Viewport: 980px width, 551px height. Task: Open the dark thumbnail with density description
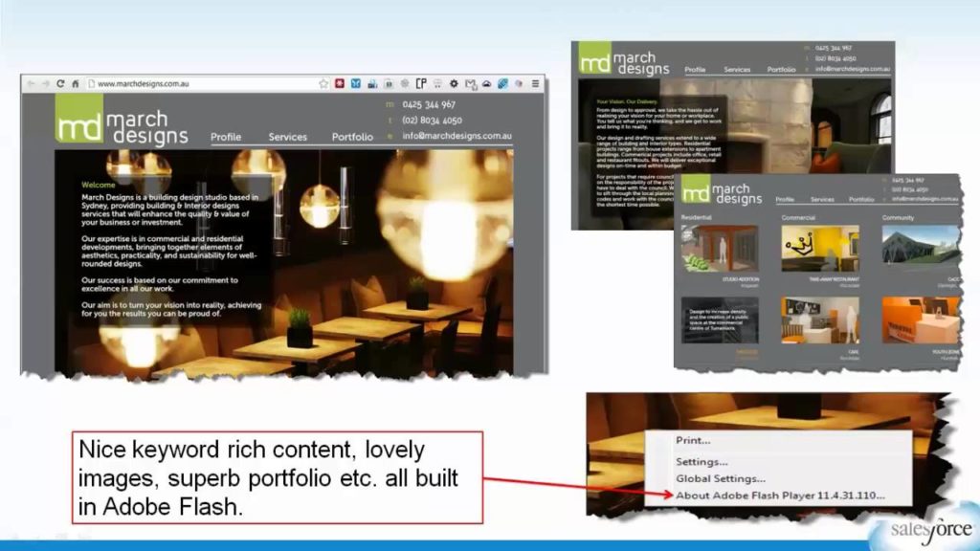720,320
